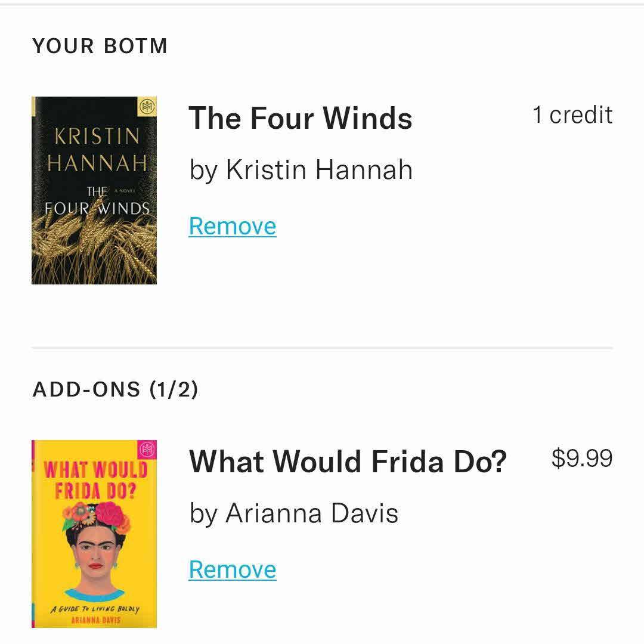Image resolution: width=644 pixels, height=644 pixels.
Task: Click the author line by Kristin Hannah
Action: tap(301, 170)
